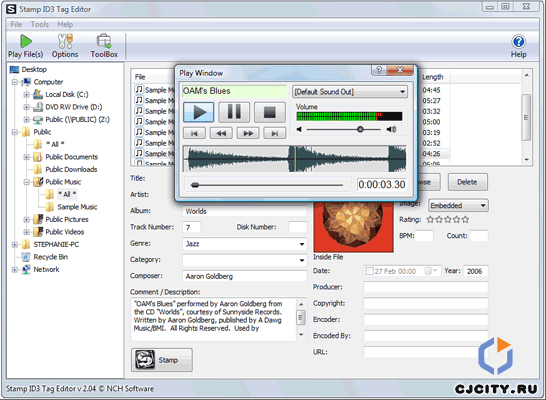Open the Genre Jazz dropdown
The width and height of the screenshot is (546, 400).
coord(302,244)
